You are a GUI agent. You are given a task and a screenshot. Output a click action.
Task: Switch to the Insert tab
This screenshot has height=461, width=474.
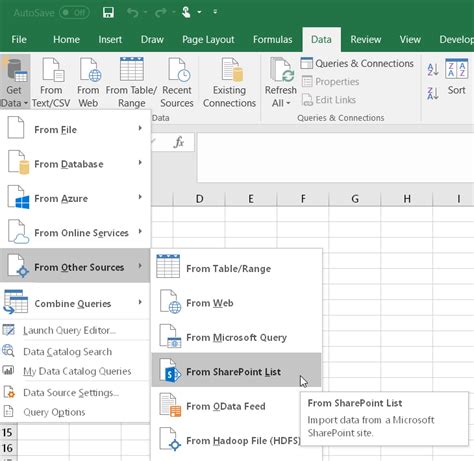(x=110, y=40)
